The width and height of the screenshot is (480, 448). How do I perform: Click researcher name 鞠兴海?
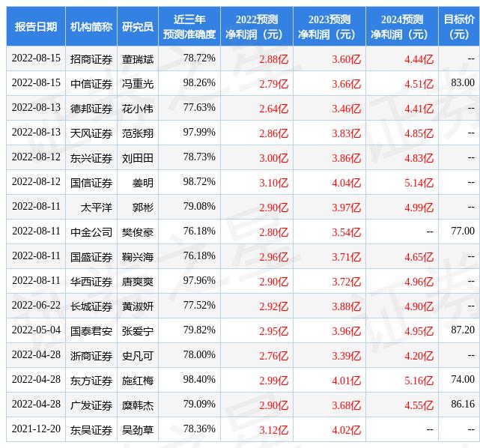click(x=138, y=257)
